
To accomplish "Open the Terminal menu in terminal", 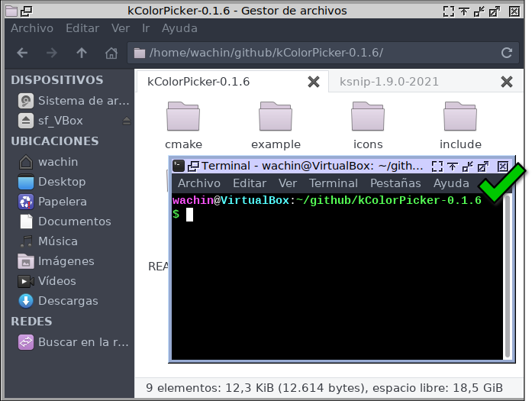I will pos(334,183).
